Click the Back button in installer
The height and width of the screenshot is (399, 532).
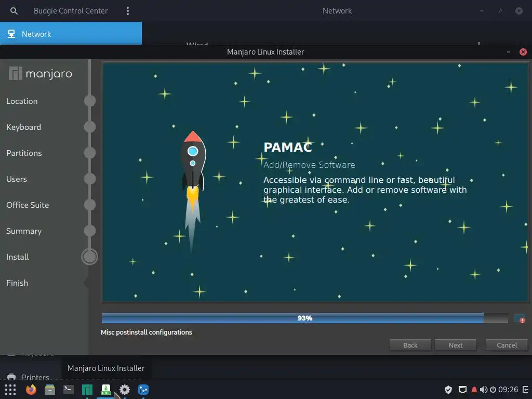click(410, 345)
